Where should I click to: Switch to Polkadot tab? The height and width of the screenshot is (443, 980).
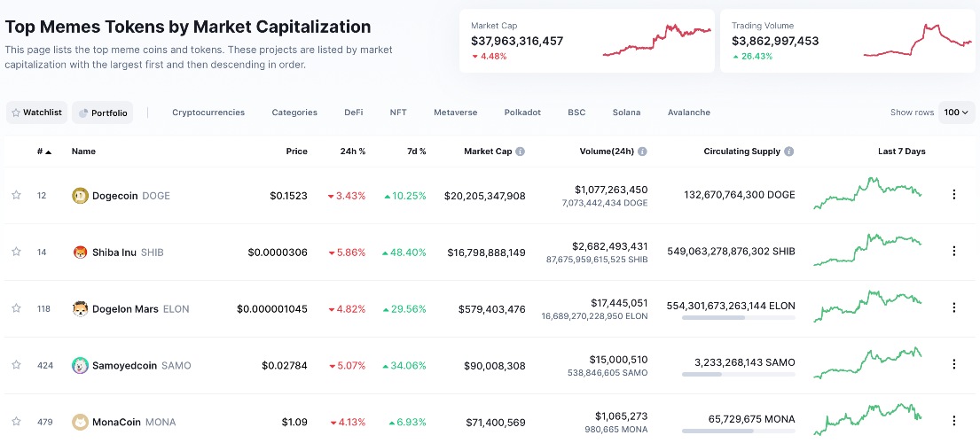point(522,113)
